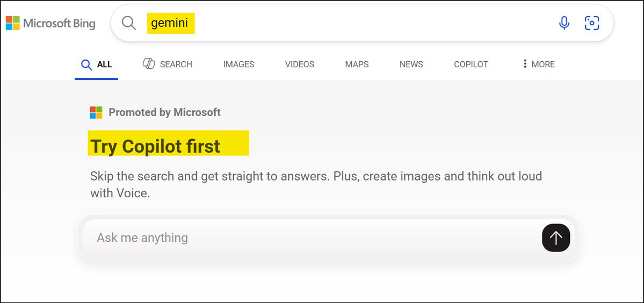The height and width of the screenshot is (303, 644).
Task: Expand the MORE options menu
Action: pos(538,64)
